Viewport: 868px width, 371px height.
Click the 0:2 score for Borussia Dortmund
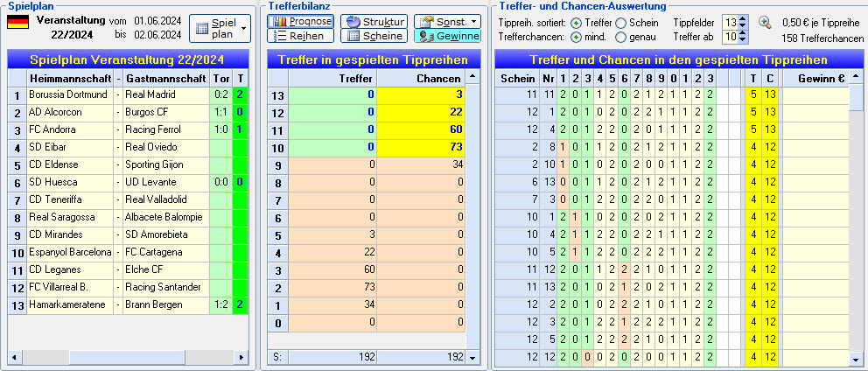click(x=221, y=94)
